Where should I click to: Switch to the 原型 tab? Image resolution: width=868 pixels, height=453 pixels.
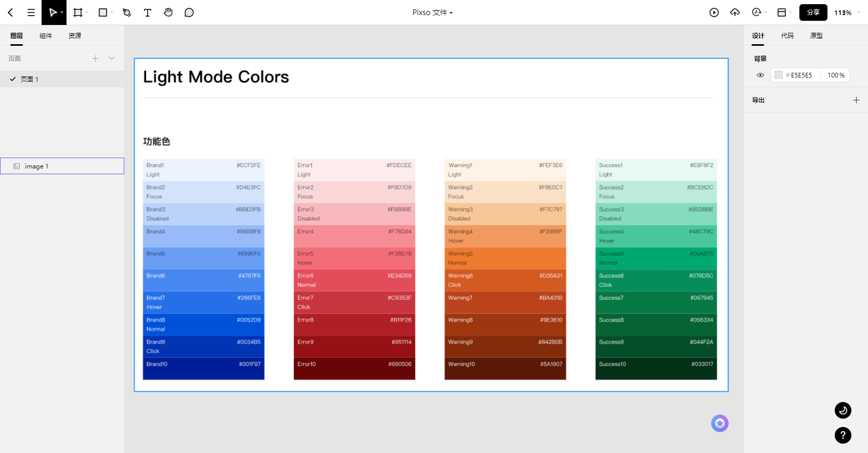[x=817, y=36]
